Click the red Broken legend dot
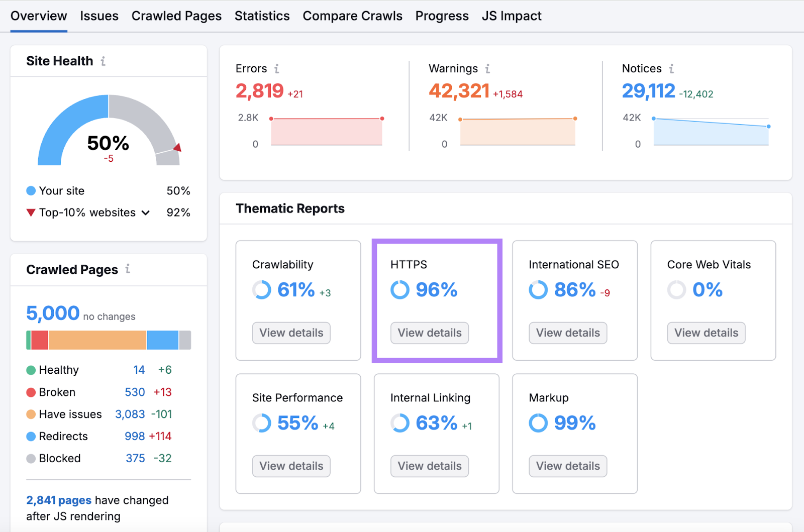804x532 pixels. [31, 392]
